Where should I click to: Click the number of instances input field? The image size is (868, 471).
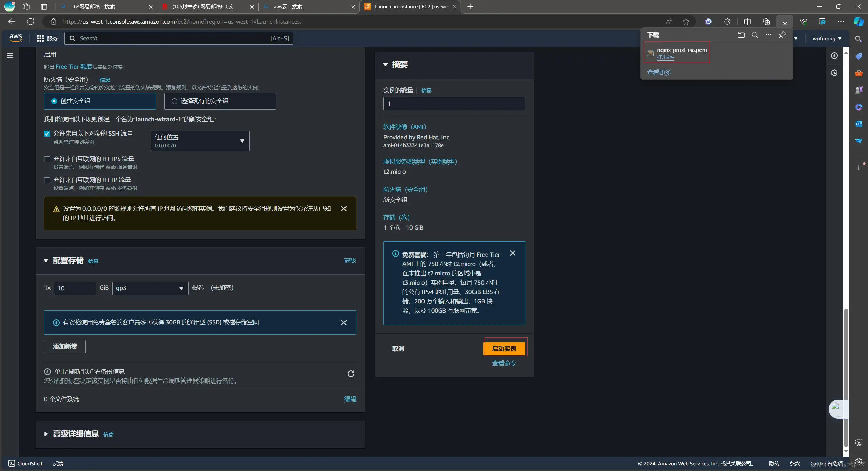pos(454,104)
